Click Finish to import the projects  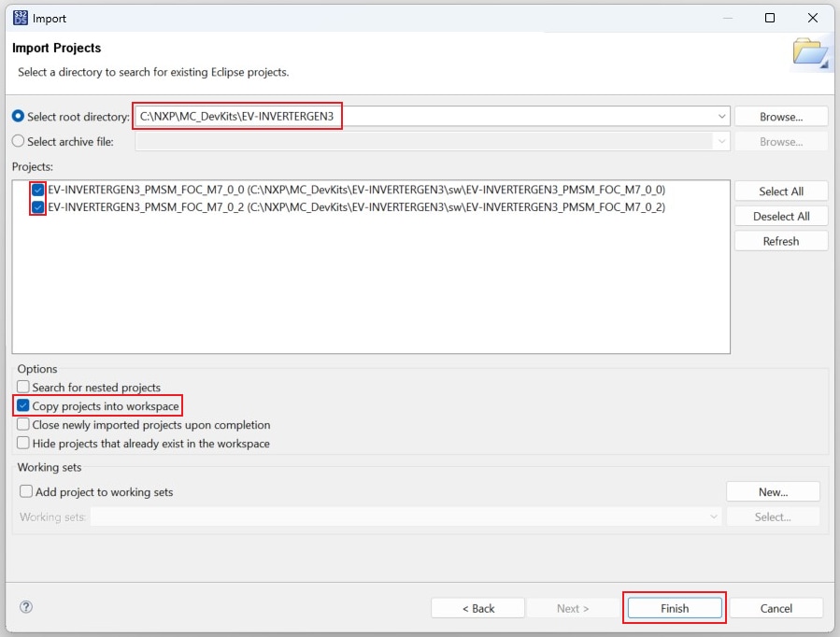[674, 608]
